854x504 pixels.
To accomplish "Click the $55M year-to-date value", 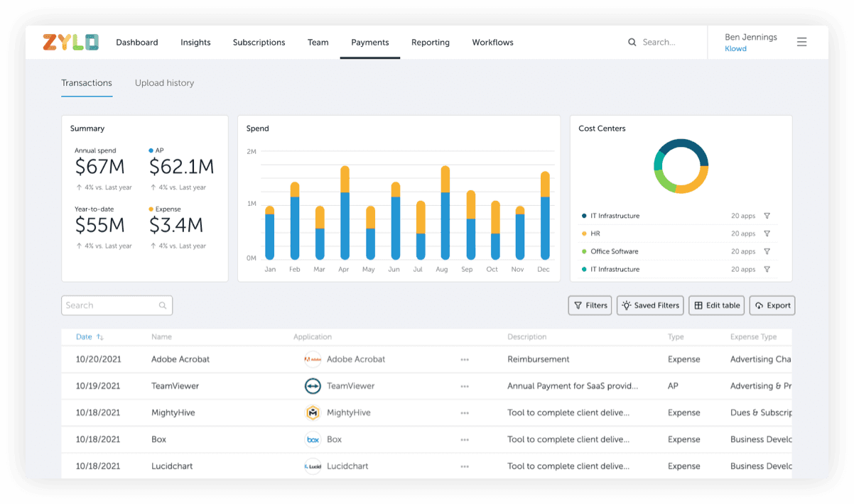I will tap(100, 226).
